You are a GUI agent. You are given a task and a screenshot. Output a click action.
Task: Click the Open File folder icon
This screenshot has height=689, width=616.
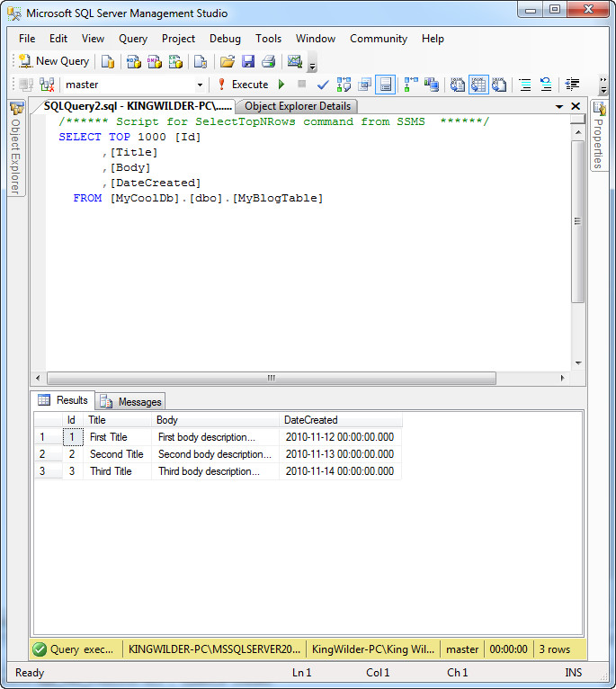(x=228, y=61)
